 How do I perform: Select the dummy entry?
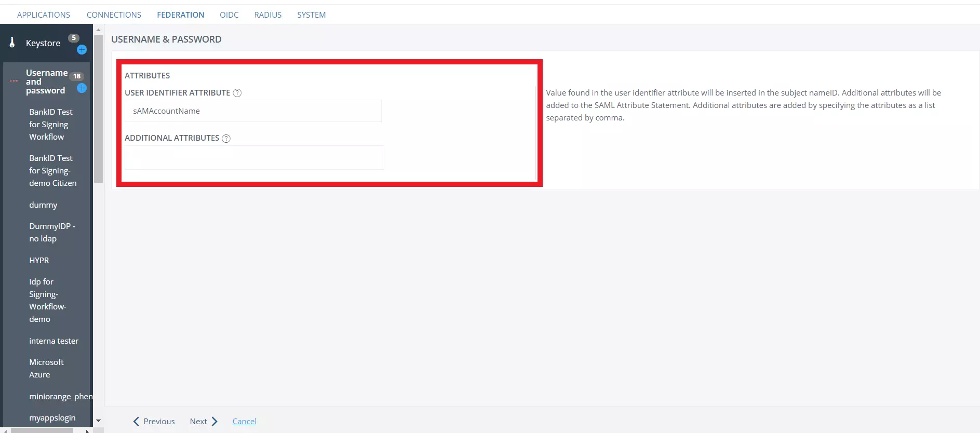tap(43, 205)
